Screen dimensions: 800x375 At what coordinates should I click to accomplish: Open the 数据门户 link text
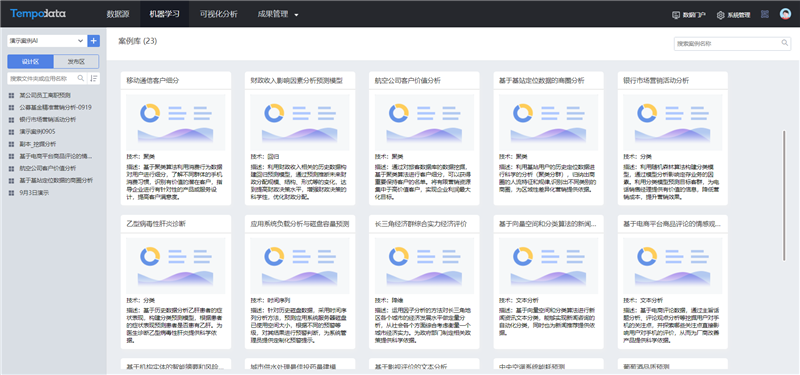point(694,15)
